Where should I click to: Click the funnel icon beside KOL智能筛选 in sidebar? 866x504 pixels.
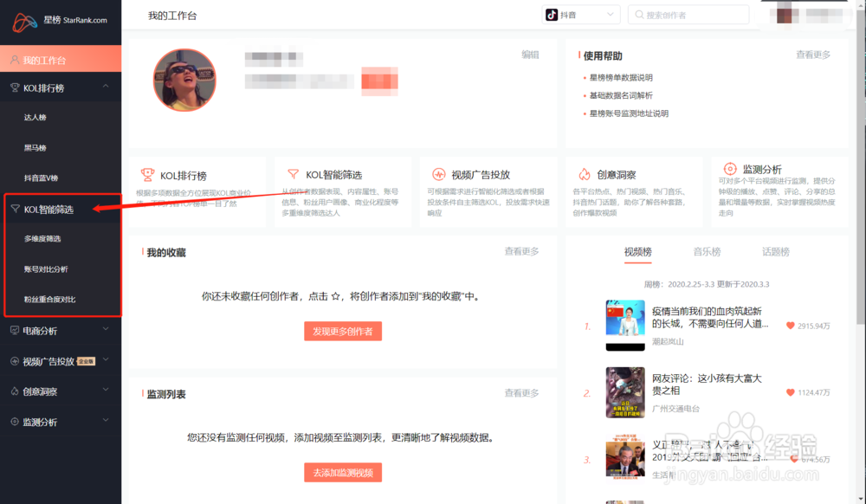click(16, 209)
